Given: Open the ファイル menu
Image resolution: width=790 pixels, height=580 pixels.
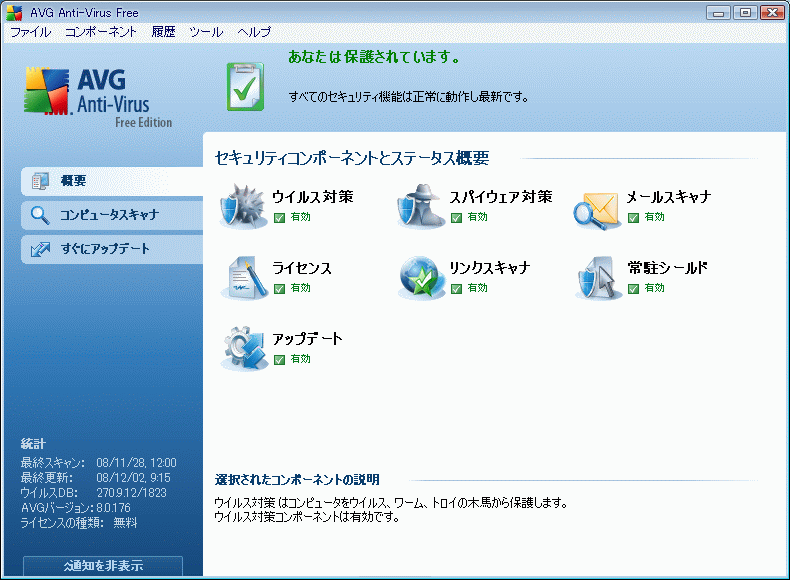Looking at the screenshot, I should pyautogui.click(x=31, y=32).
